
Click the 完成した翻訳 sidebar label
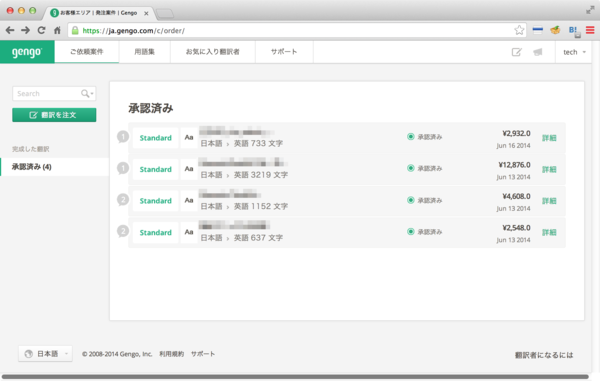click(31, 149)
